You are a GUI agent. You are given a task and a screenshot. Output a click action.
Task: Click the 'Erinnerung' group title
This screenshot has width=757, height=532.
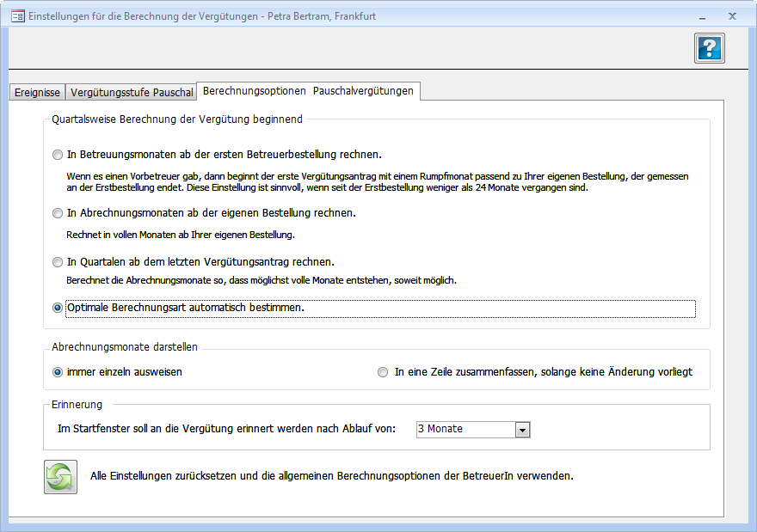click(77, 405)
